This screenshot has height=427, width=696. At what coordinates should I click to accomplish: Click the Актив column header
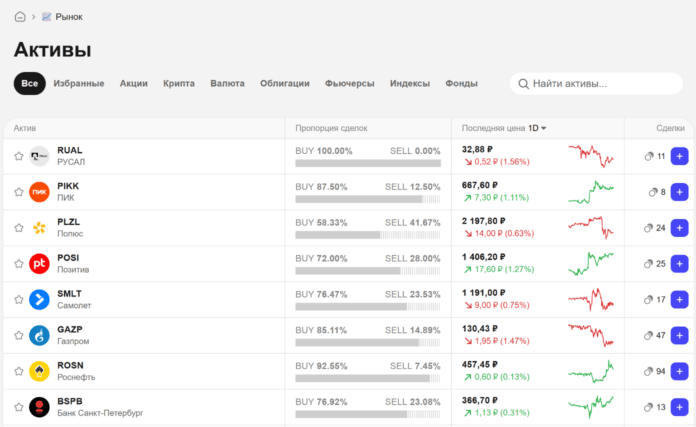pyautogui.click(x=24, y=128)
